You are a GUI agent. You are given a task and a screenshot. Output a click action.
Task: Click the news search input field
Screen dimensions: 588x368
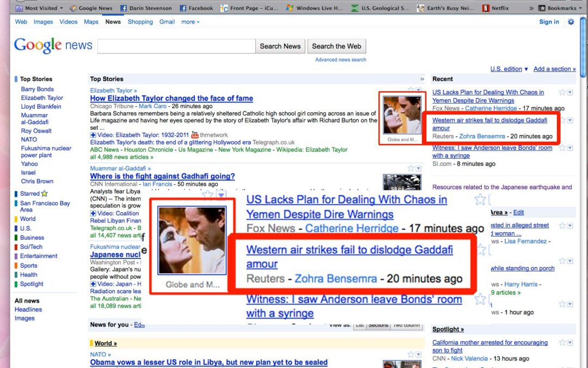(176, 46)
